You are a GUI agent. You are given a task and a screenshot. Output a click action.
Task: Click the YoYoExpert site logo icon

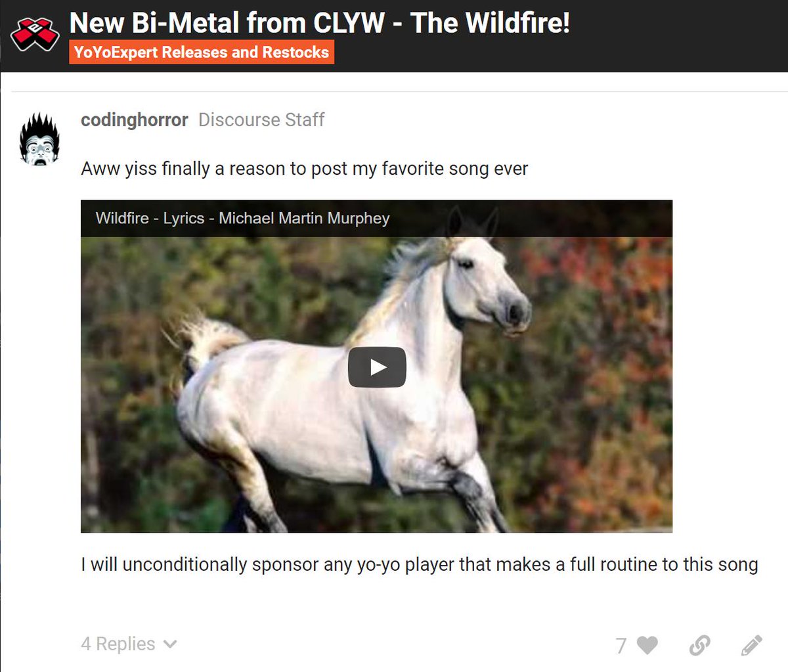coord(35,35)
